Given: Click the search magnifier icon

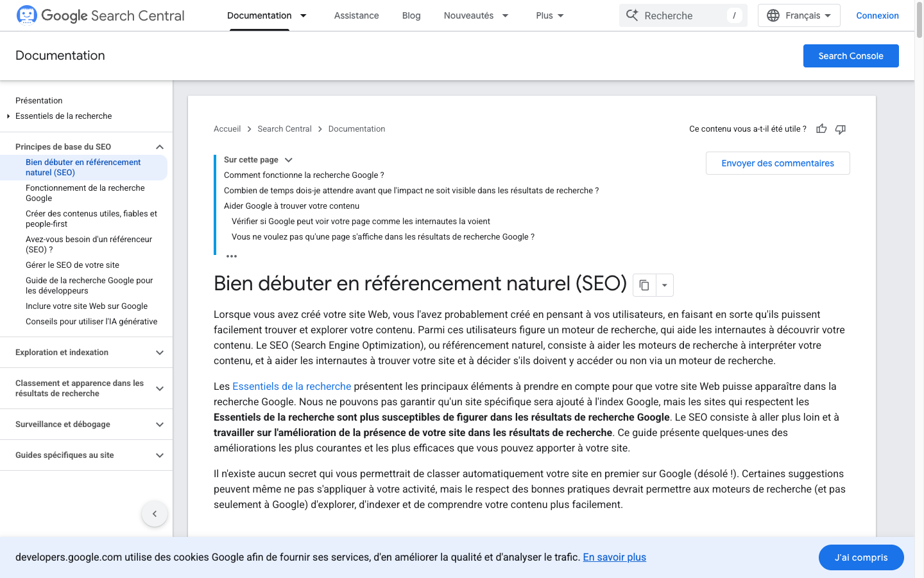Looking at the screenshot, I should tap(632, 15).
